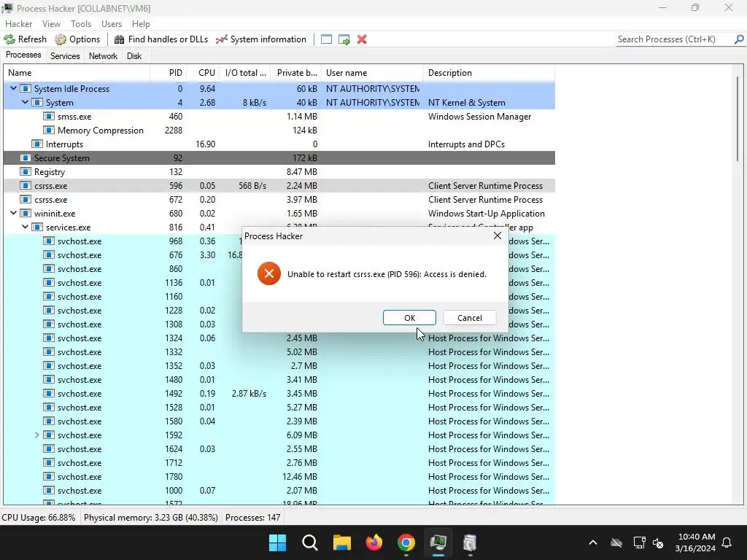Screen dimensions: 747x560
Task: Select the Processes tab
Action: 23,55
